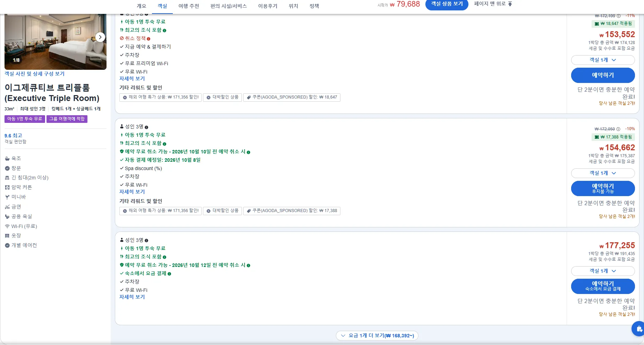Click 자세히 보기 in the ₩153,552 offer

(x=132, y=79)
